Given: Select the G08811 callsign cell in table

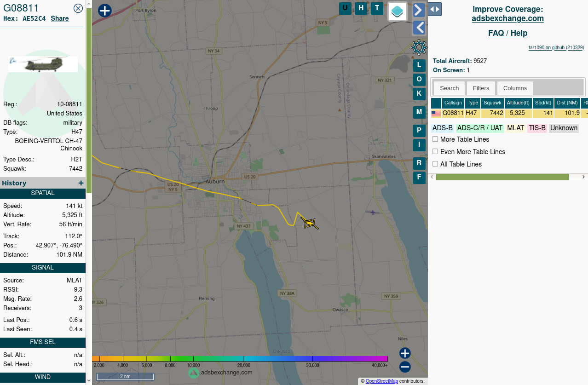Looking at the screenshot, I should (453, 113).
